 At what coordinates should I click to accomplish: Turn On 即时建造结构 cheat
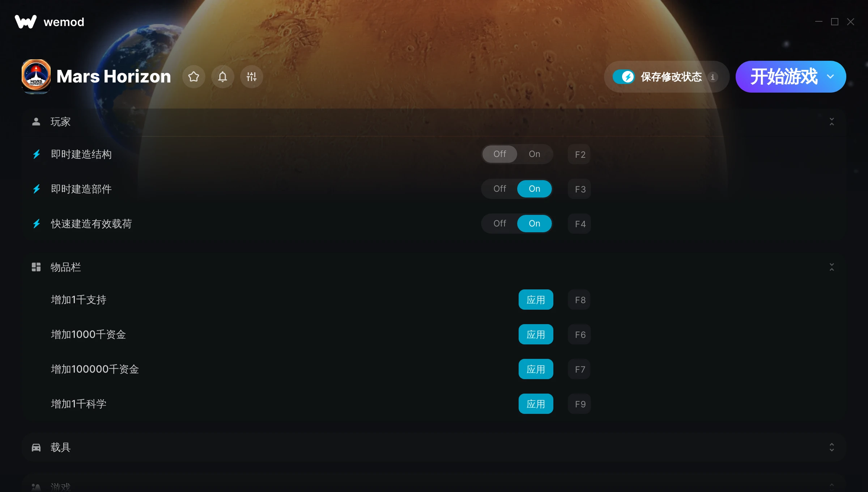(534, 154)
